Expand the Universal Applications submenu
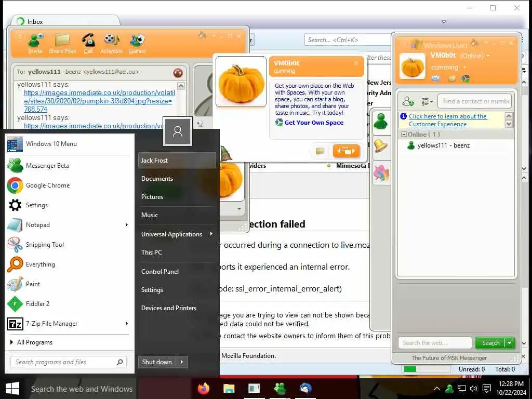The width and height of the screenshot is (532, 399). coord(177,234)
